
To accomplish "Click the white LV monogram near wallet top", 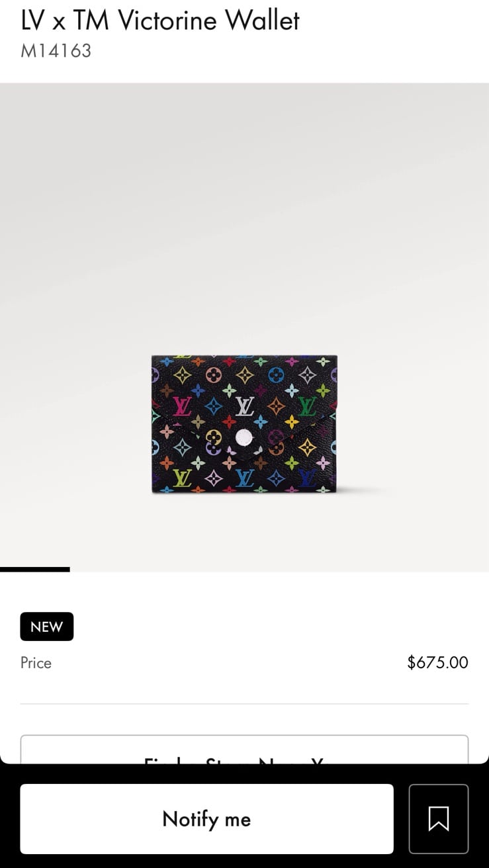I will (x=244, y=406).
